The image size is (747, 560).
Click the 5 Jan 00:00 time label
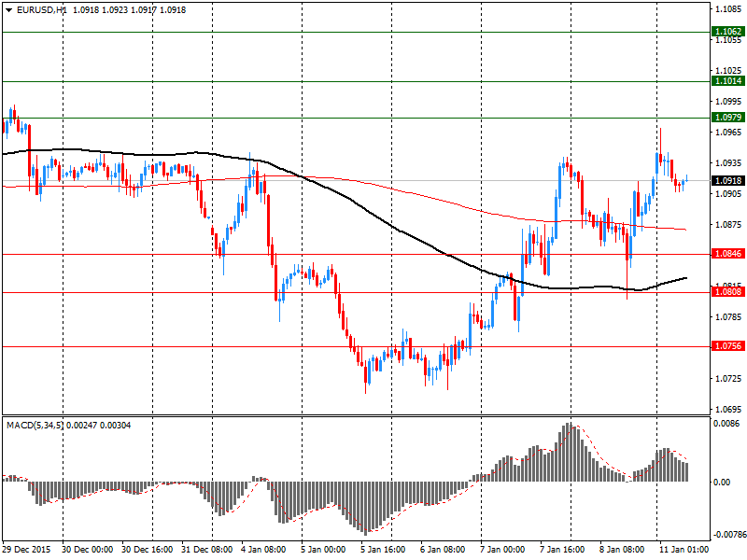pos(323,550)
